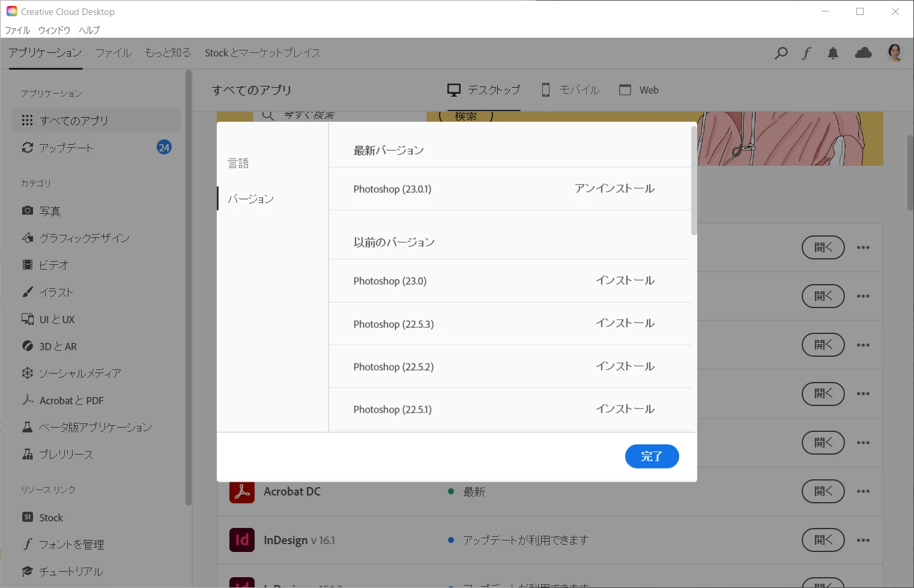914x588 pixels.
Task: Click the flask icon beside ベータ版アプリケーション
Action: 27,427
